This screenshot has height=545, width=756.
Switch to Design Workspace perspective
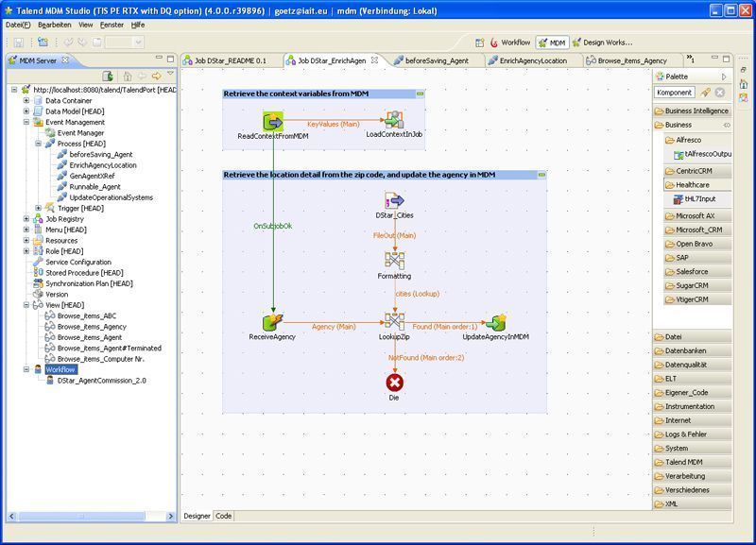pyautogui.click(x=603, y=43)
